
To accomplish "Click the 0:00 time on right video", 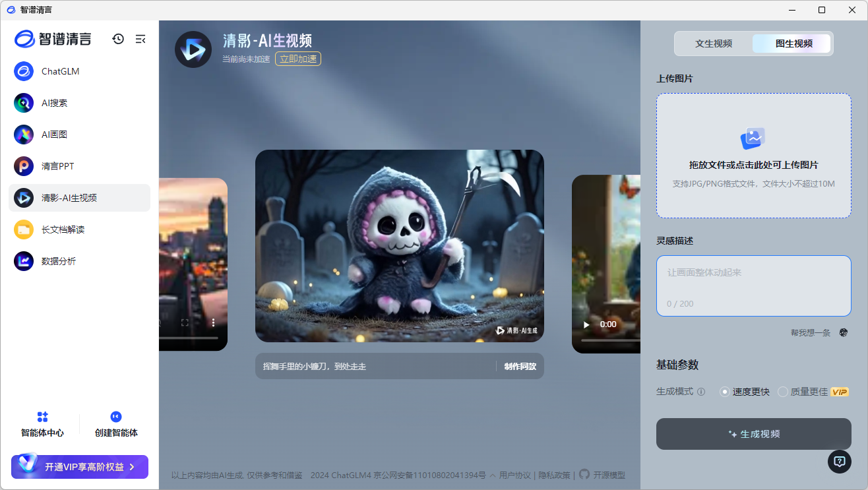I will click(x=608, y=324).
